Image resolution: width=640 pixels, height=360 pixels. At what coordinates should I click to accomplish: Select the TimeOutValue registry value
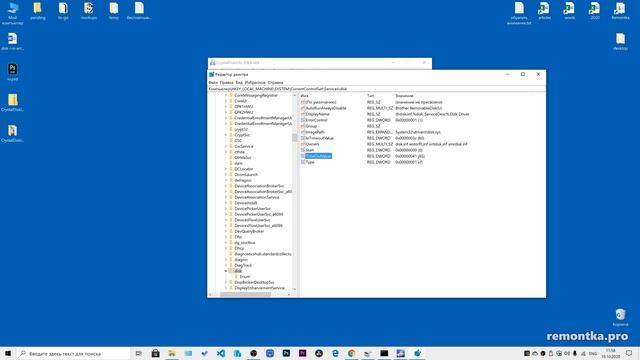[318, 156]
